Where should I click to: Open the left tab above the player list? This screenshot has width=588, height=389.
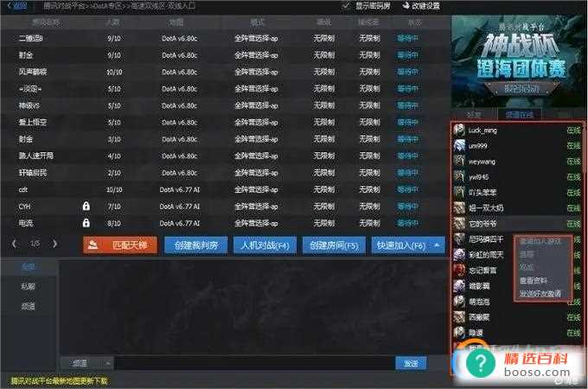tap(474, 114)
